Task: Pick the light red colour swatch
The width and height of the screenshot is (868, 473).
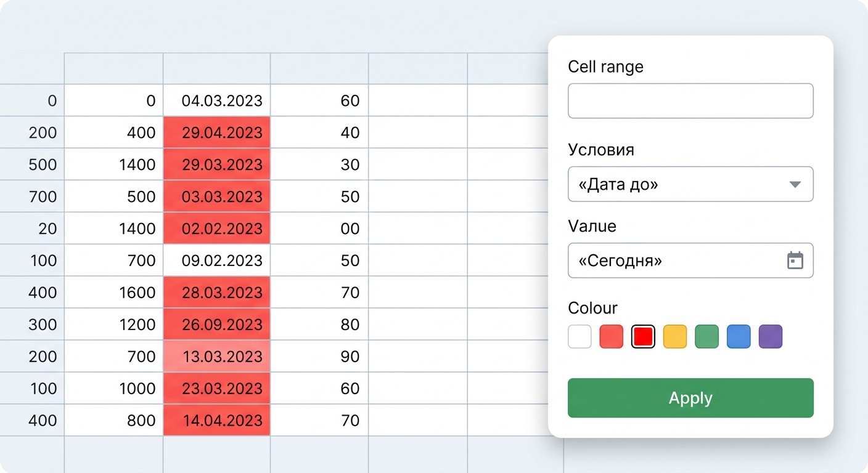Action: coord(612,337)
